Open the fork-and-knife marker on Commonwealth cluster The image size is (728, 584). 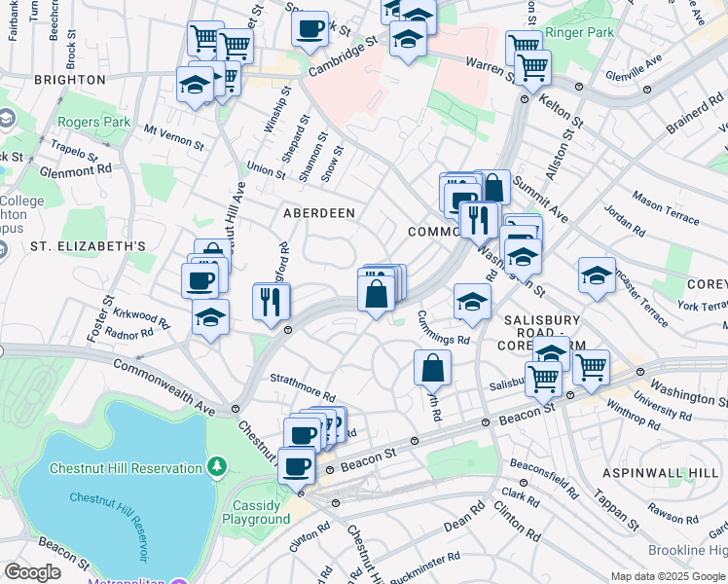pyautogui.click(x=477, y=217)
